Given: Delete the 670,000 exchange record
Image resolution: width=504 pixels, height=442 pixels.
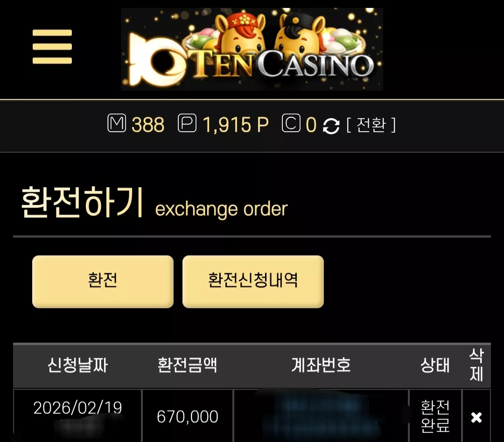Looking at the screenshot, I should point(476,417).
